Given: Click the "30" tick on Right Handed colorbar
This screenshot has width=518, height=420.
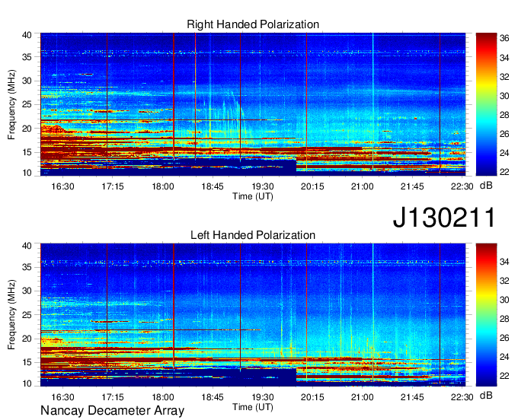Looking at the screenshot, I should coord(504,96).
